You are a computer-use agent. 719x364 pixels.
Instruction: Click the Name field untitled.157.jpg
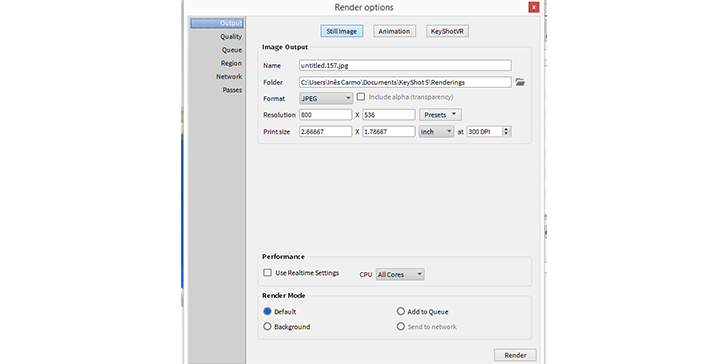click(405, 65)
